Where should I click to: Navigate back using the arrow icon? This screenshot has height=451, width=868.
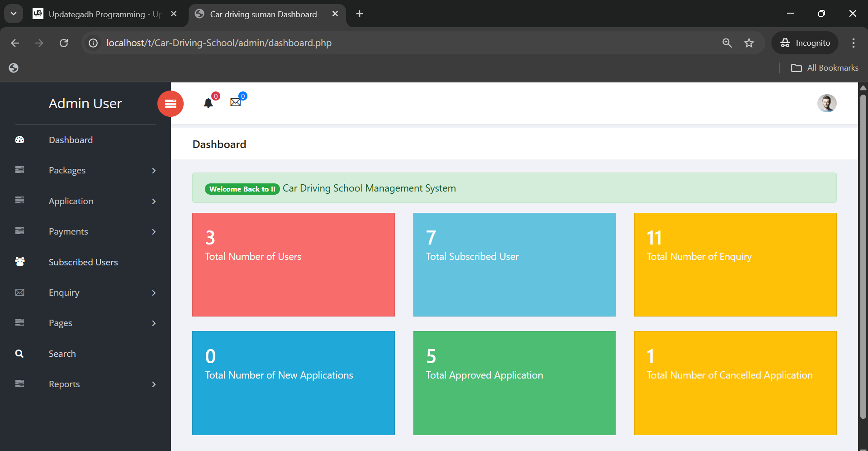15,43
